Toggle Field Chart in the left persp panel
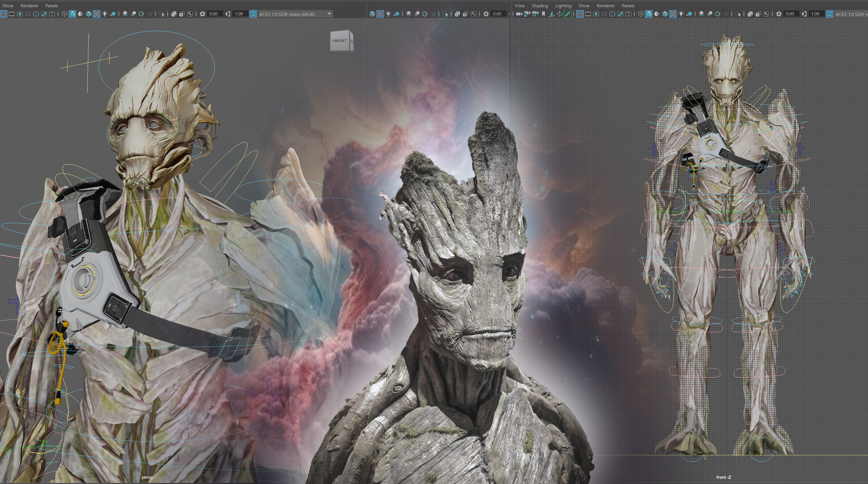The height and width of the screenshot is (484, 868). pyautogui.click(x=36, y=14)
